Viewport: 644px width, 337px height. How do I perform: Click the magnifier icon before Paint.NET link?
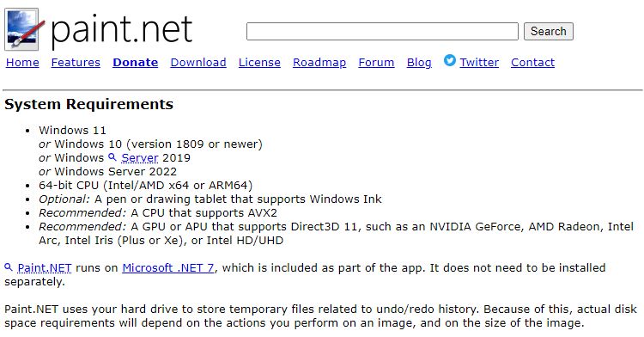tap(9, 267)
